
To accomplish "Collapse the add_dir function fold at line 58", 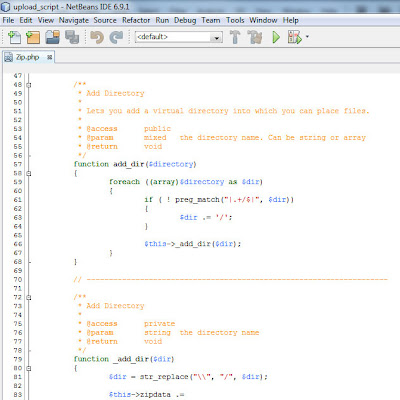I will [x=29, y=173].
